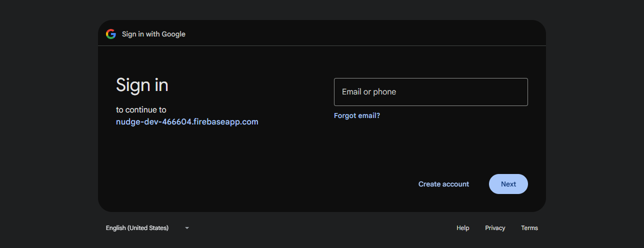Focus the Email or phone field
Screen dimensions: 644x248
click(430, 92)
